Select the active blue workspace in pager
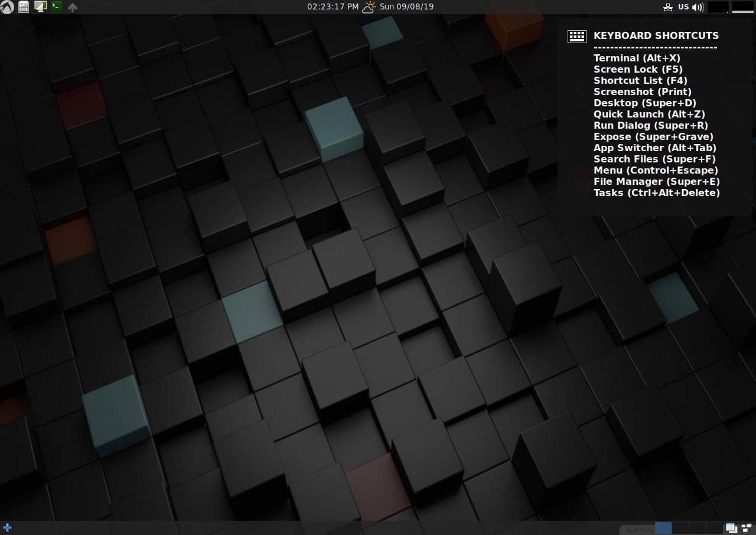 pos(663,528)
